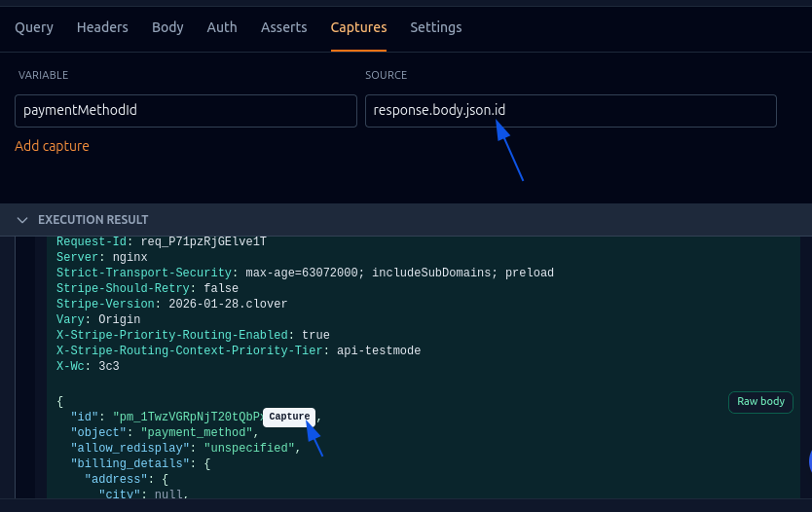Select the 2026-01-28.clover version value
Image resolution: width=812 pixels, height=512 pixels.
coord(228,304)
